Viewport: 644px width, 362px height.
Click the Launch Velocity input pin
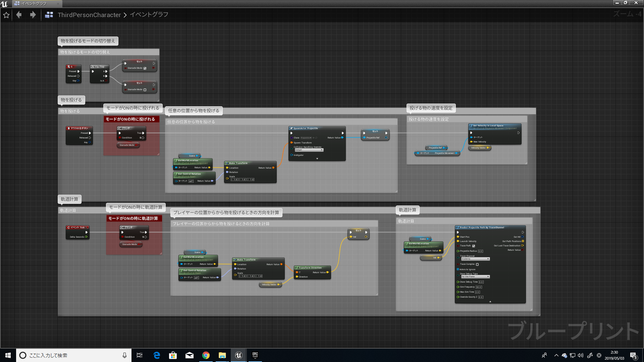coord(458,241)
